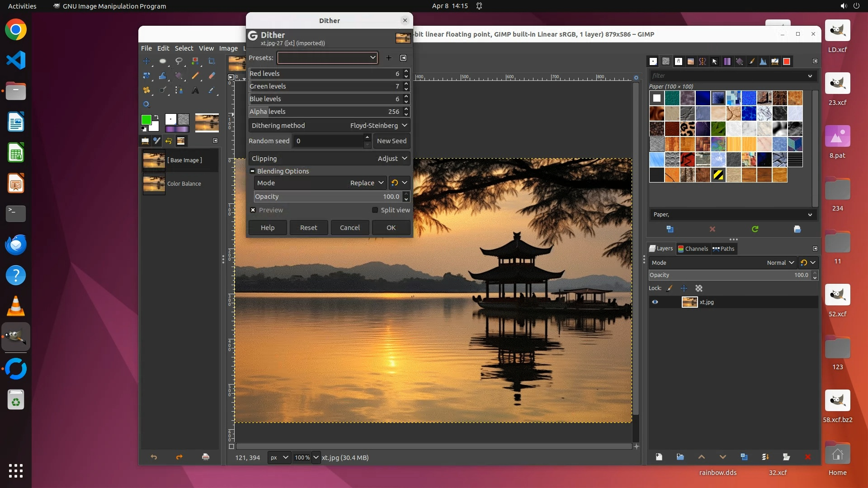Click the green foreground color swatch
868x488 pixels.
(x=146, y=120)
